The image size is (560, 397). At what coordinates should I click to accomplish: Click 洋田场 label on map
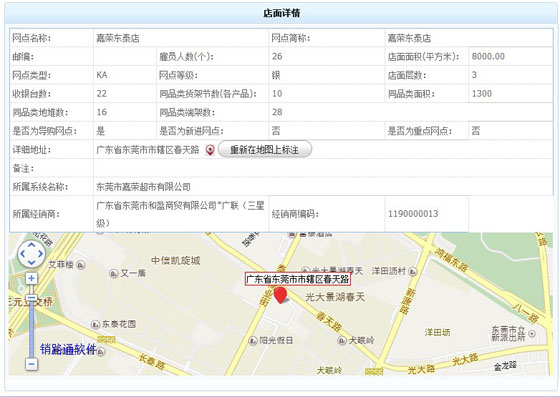pos(437,332)
